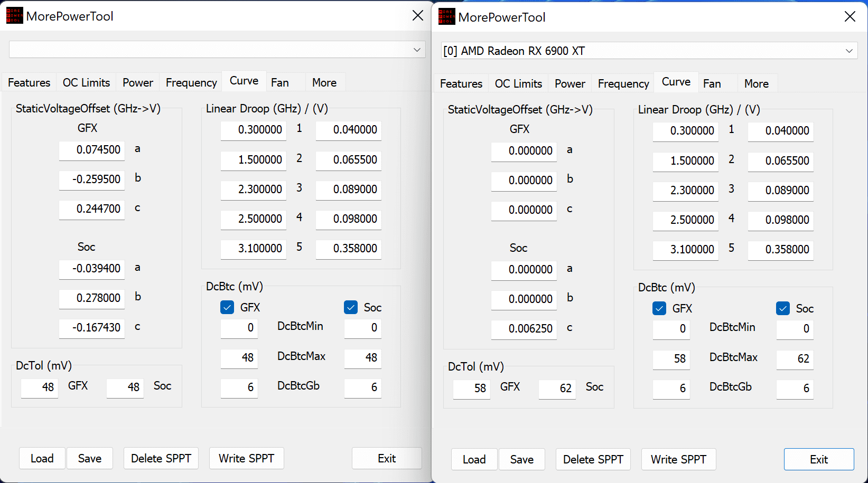The image size is (868, 483).
Task: Click Write SPPT in right window
Action: [679, 459]
